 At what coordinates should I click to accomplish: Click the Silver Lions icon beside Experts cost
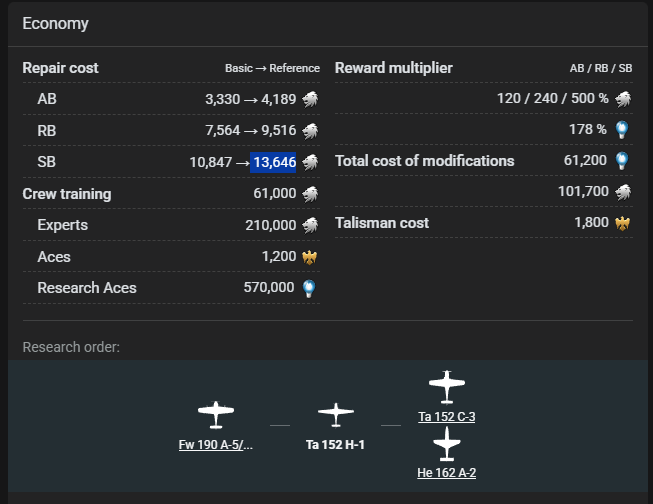pos(310,225)
